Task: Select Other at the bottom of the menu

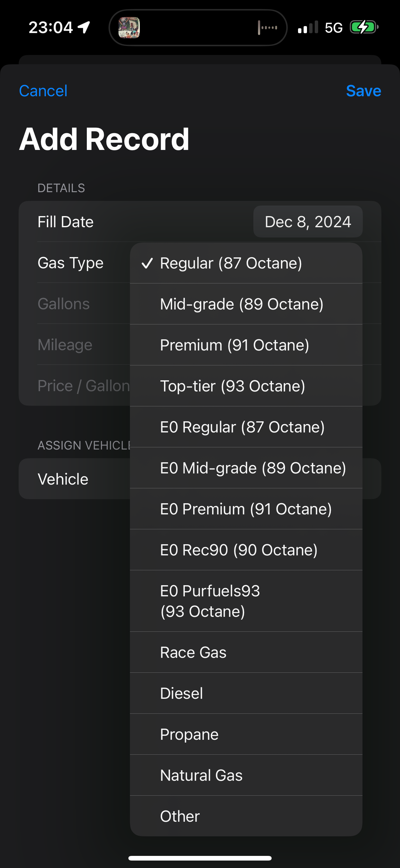Action: (246, 816)
